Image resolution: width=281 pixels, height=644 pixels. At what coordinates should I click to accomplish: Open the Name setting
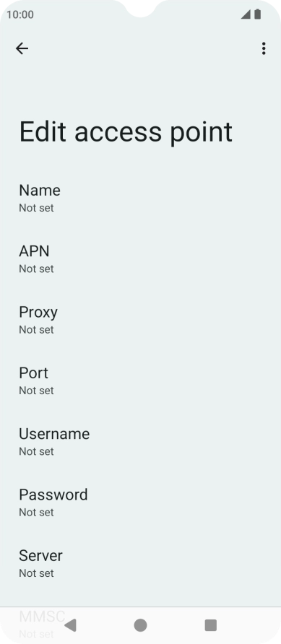pos(140,199)
